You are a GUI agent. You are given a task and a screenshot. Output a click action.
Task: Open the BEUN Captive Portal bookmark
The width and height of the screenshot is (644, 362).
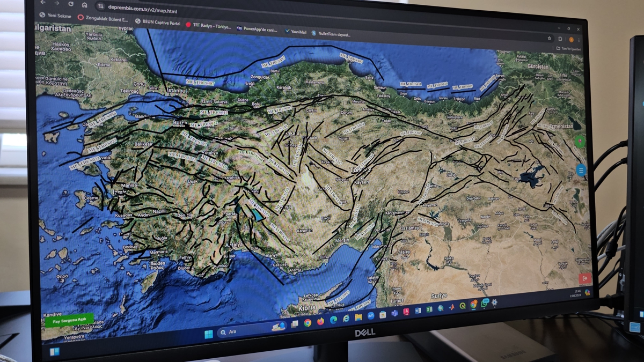[157, 23]
